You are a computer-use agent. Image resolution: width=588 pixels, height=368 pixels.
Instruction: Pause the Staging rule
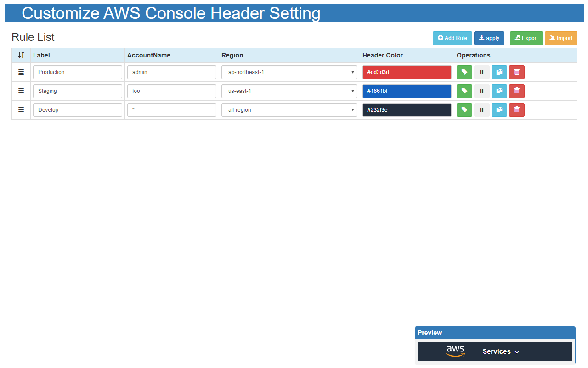tap(481, 91)
